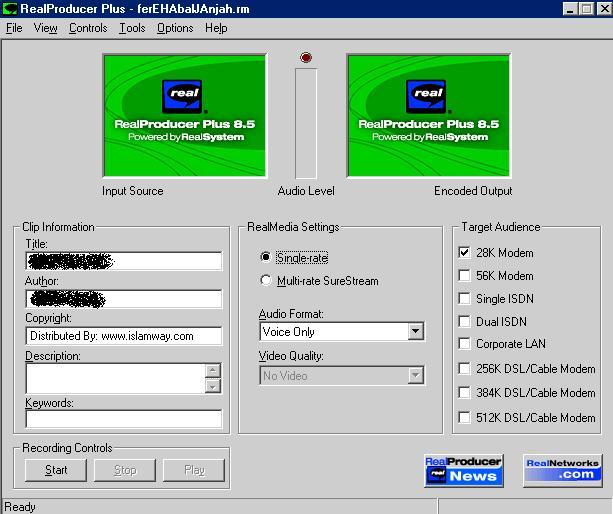The height and width of the screenshot is (514, 613).
Task: Enable the Single ISDN checkbox
Action: pos(464,299)
